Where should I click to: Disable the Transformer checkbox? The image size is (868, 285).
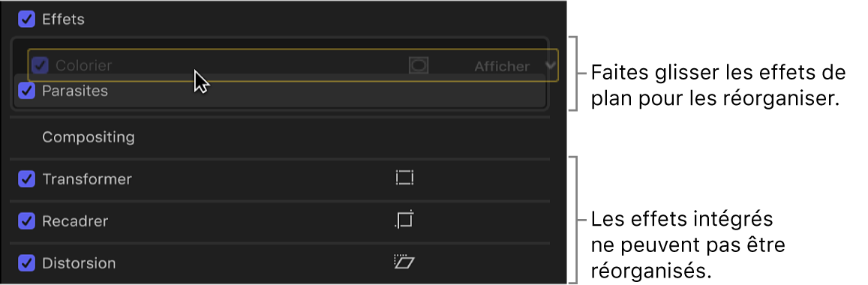pos(26,179)
